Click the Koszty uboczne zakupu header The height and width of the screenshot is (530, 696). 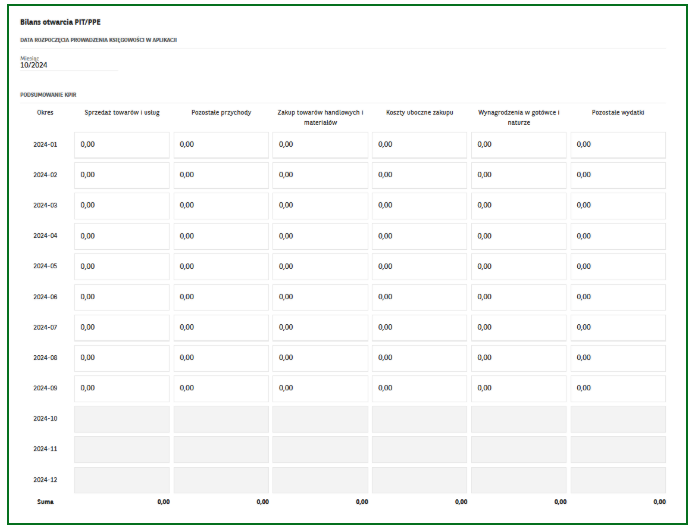(419, 113)
